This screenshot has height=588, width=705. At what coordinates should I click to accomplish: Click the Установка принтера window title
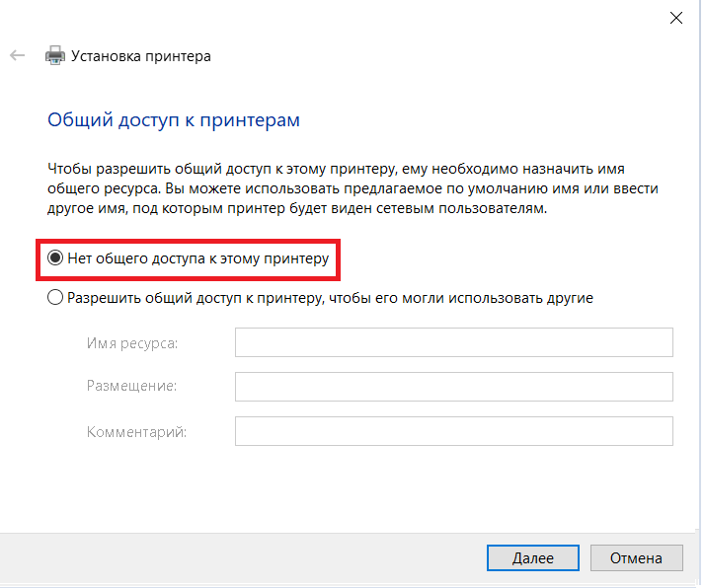(141, 56)
